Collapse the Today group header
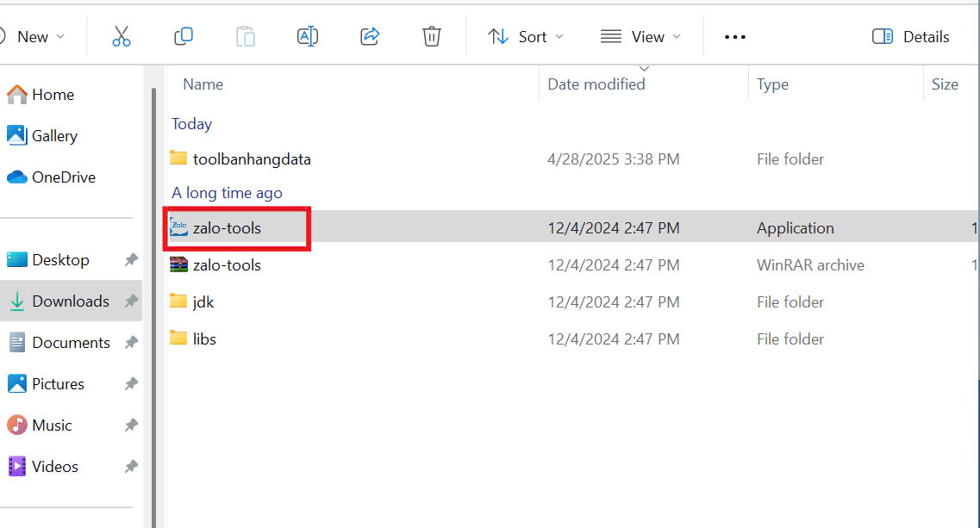Viewport: 980px width, 528px height. pos(192,124)
